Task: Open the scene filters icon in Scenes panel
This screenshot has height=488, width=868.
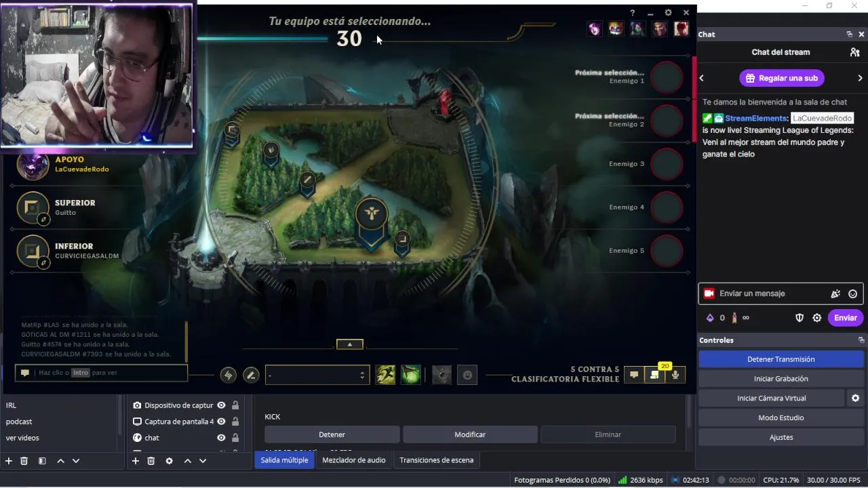Action: click(x=42, y=461)
